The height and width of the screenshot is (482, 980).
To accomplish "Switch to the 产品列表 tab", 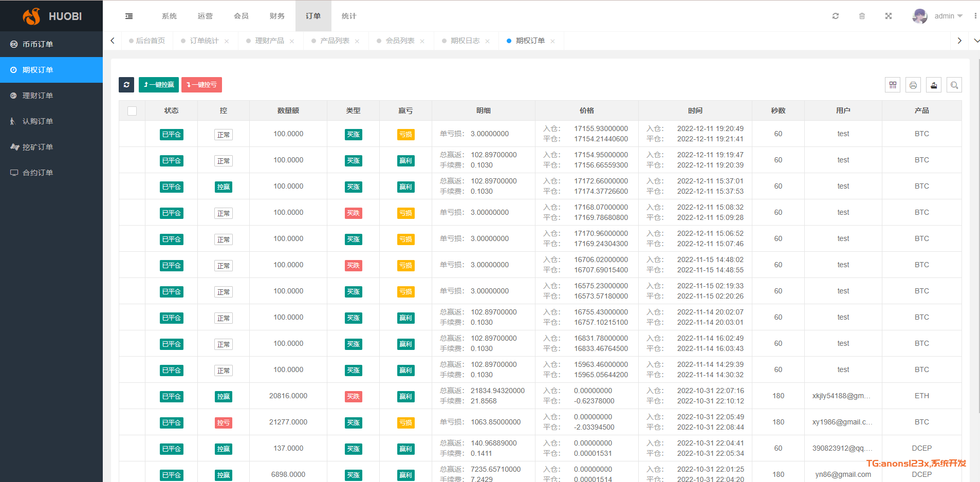I will 335,41.
